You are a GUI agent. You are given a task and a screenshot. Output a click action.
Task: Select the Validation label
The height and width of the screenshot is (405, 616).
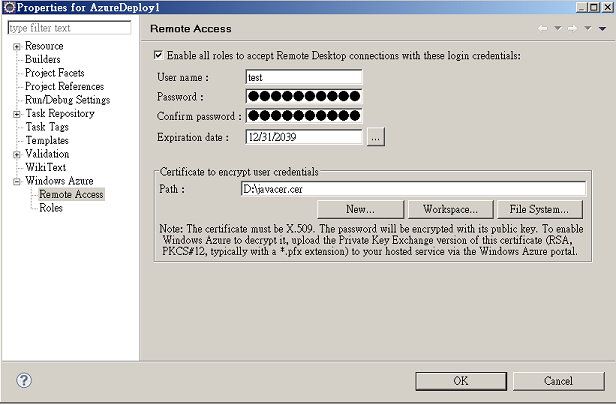[47, 154]
